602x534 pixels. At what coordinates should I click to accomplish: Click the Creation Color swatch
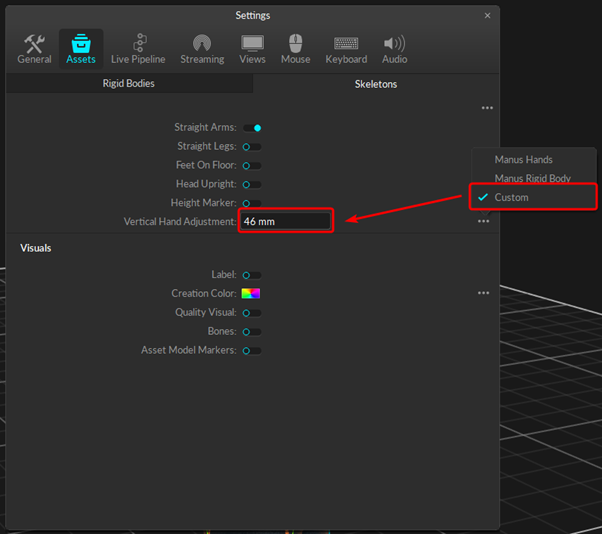point(250,294)
